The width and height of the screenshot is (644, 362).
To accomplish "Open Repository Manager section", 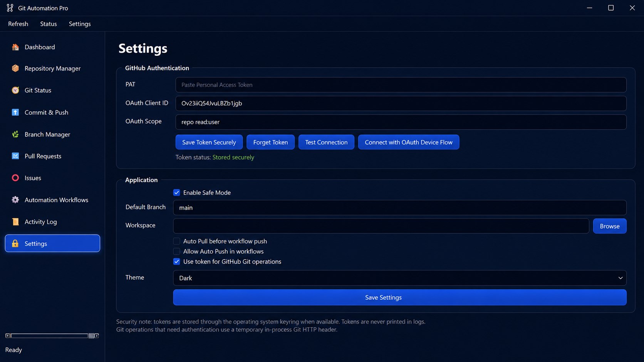I will coord(52,68).
